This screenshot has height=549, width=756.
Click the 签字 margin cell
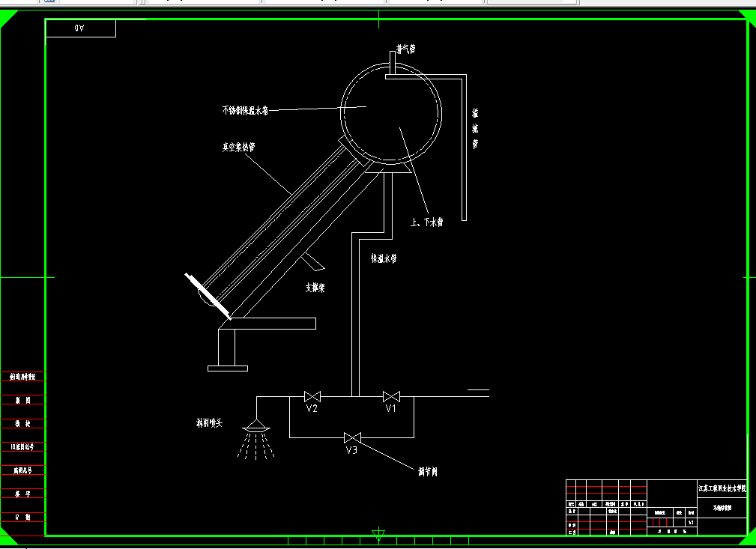[x=22, y=494]
